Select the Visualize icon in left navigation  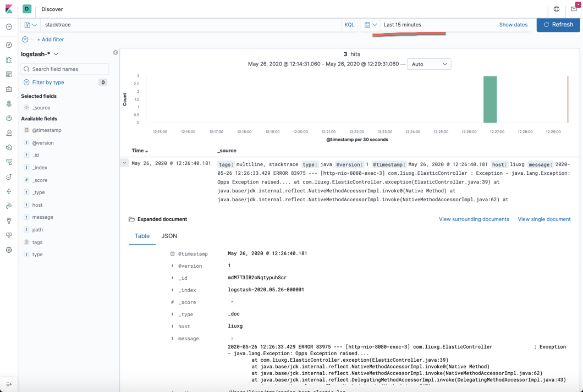pos(8,58)
